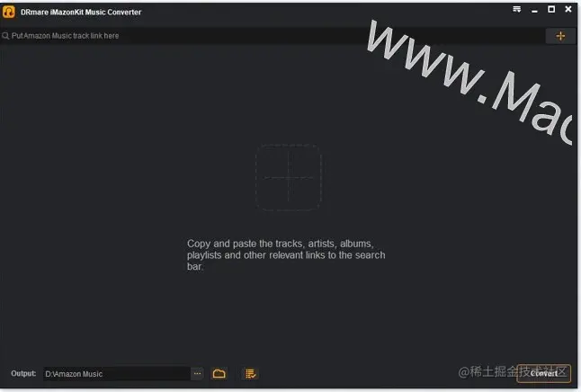This screenshot has width=581, height=392.
Task: Open the output folder icon
Action: tap(219, 373)
